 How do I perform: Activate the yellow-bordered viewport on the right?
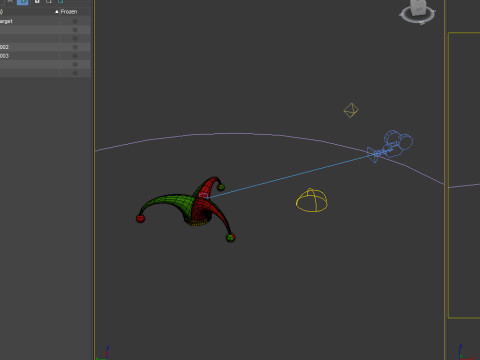[x=464, y=175]
